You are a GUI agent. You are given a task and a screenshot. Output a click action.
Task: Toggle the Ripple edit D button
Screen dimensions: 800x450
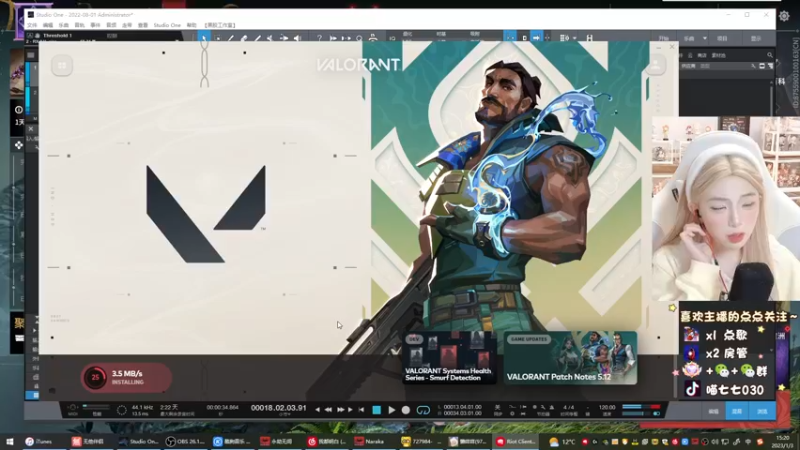pos(524,38)
